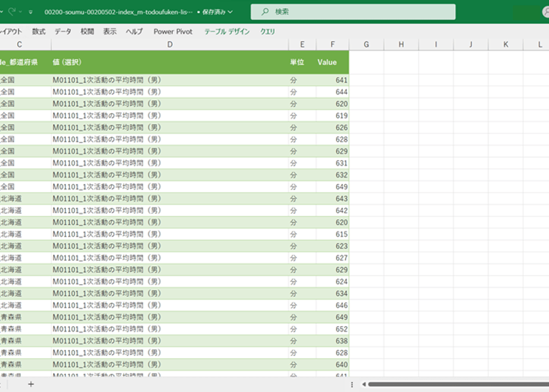Screen dimensions: 549x392
Task: Click the magnifier icon in the search box
Action: 265,11
